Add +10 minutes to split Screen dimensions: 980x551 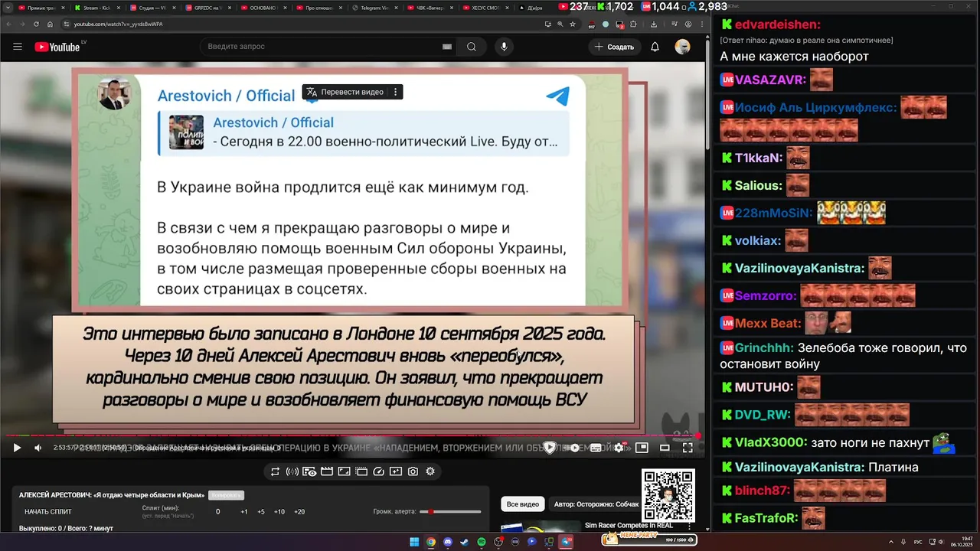click(x=279, y=511)
